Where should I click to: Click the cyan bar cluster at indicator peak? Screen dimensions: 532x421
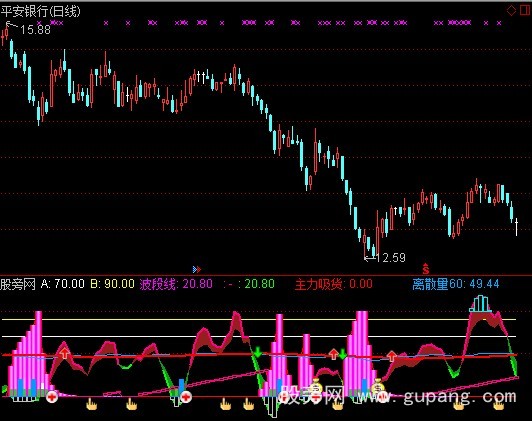tap(480, 304)
